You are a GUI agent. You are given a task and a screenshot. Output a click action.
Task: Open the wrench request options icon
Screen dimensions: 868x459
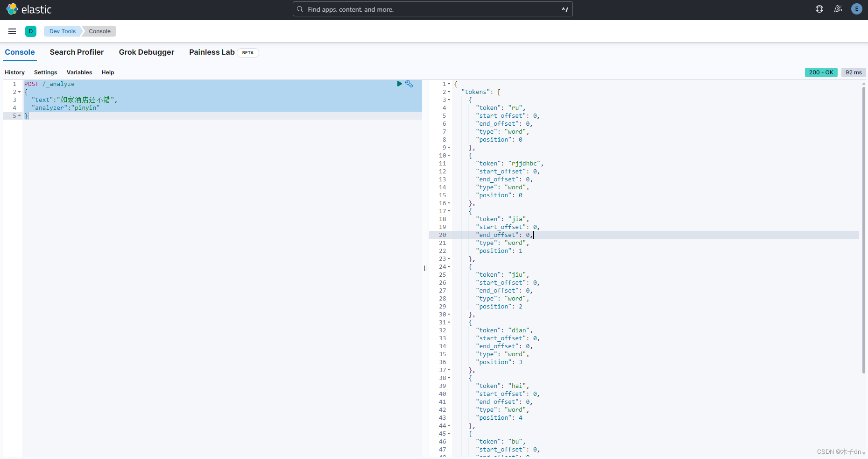click(409, 84)
